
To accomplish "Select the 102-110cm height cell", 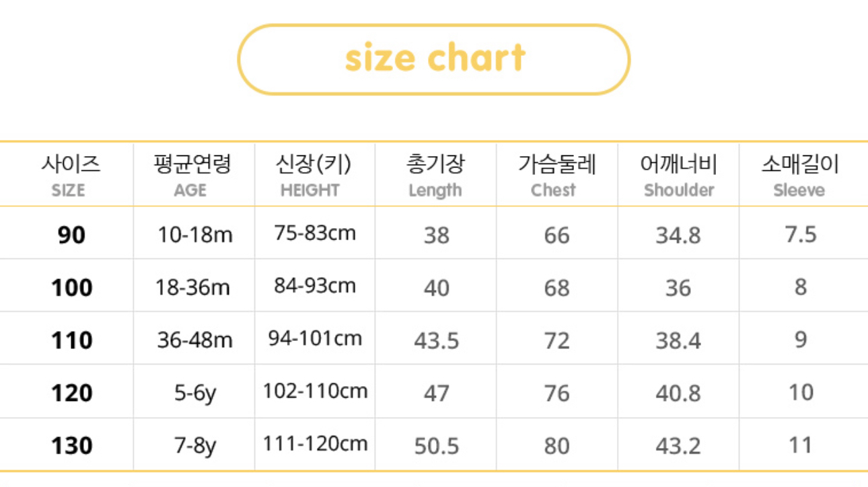I will click(x=315, y=391).
